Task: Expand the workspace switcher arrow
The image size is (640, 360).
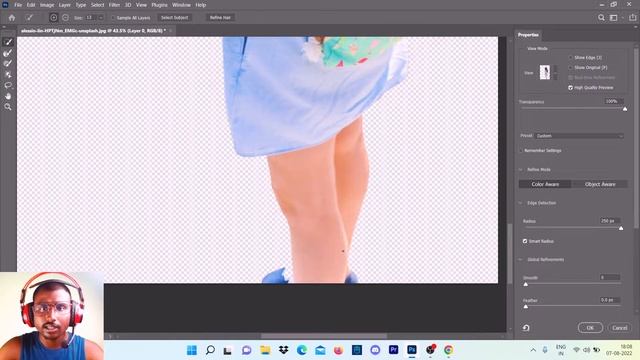Action: click(622, 18)
